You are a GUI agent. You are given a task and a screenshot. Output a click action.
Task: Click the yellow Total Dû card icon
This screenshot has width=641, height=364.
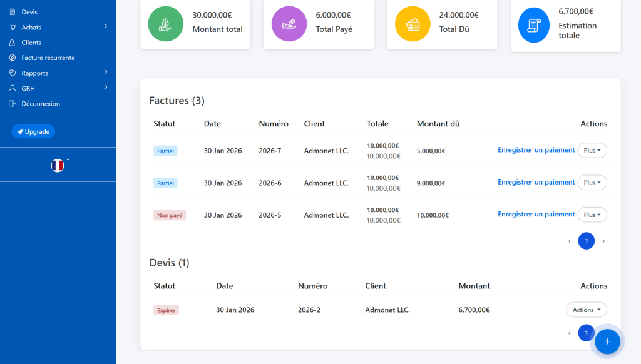[x=413, y=24]
